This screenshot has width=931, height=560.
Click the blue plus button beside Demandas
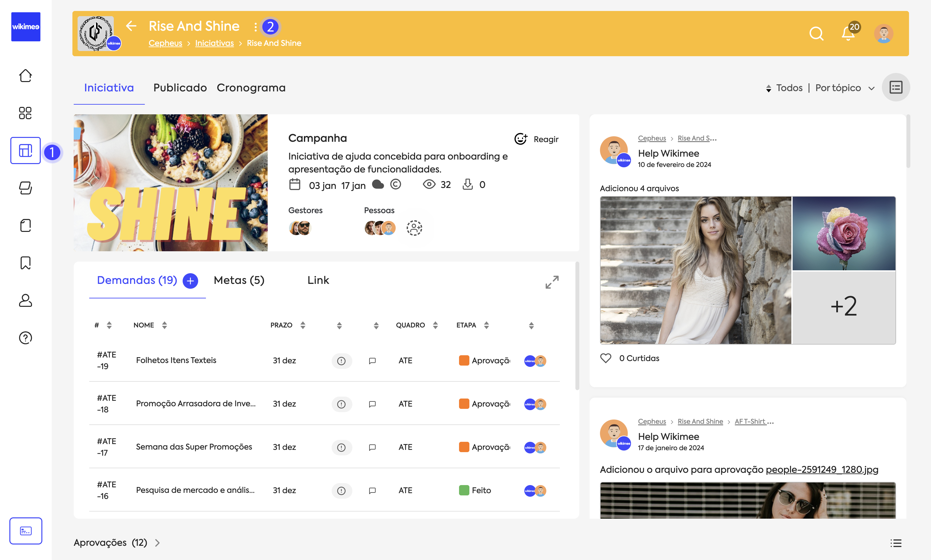(x=190, y=281)
